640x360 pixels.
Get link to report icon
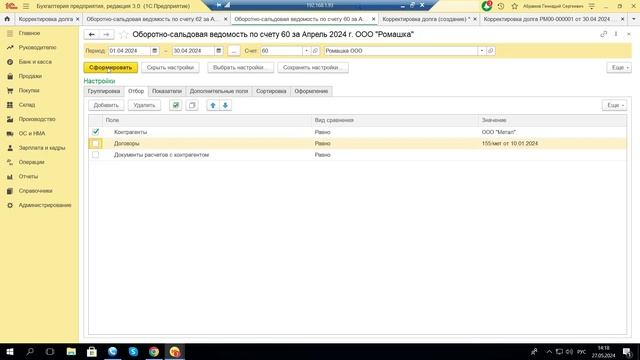click(604, 34)
